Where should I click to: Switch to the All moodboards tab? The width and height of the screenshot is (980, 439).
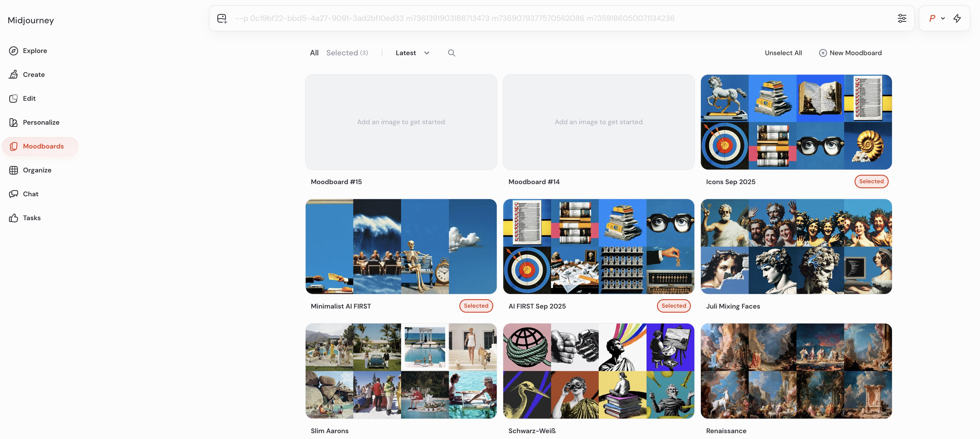(314, 53)
